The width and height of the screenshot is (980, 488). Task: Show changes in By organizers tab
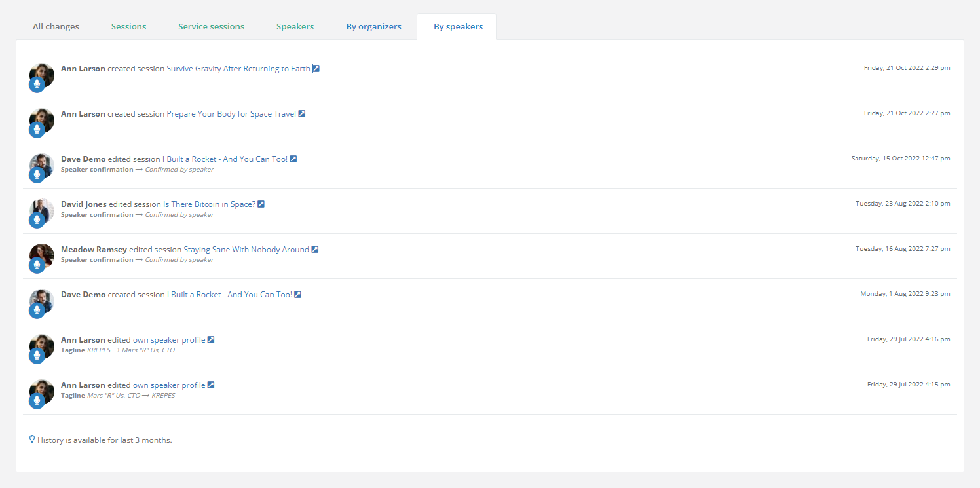pyautogui.click(x=373, y=27)
